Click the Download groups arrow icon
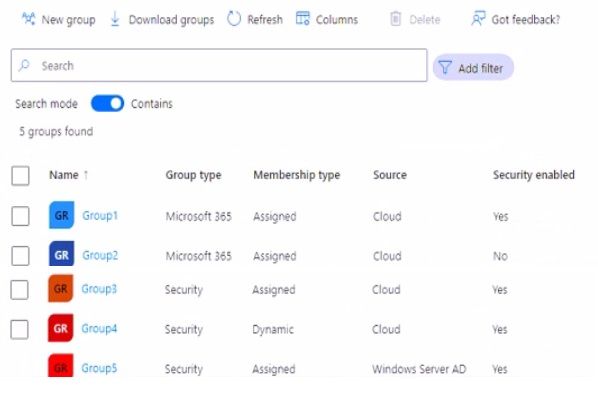Viewport: 598px width, 408px height. tap(115, 19)
